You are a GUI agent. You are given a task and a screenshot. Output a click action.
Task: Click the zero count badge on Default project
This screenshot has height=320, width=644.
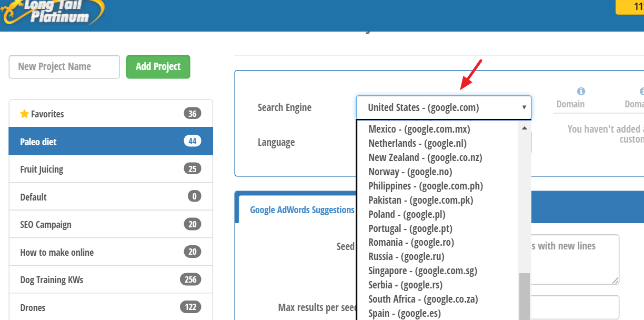[194, 196]
